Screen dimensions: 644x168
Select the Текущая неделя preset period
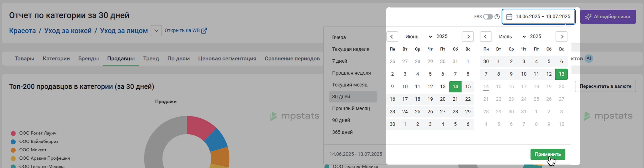point(353,49)
